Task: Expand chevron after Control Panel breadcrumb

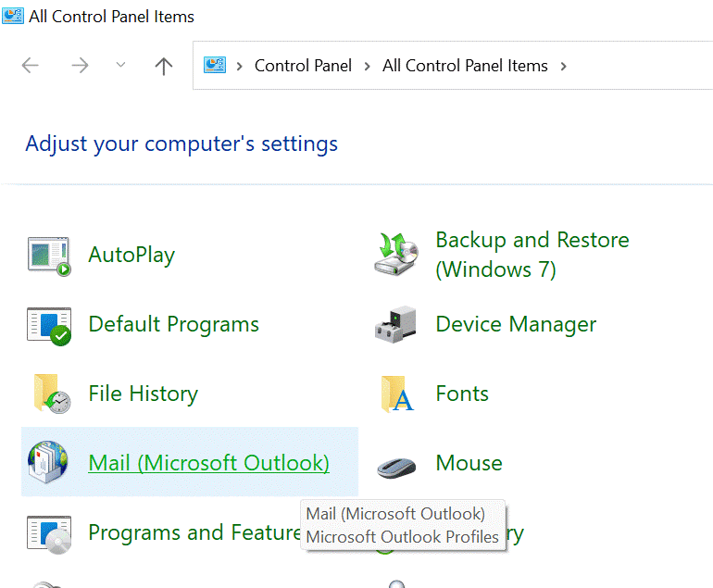Action: click(367, 66)
